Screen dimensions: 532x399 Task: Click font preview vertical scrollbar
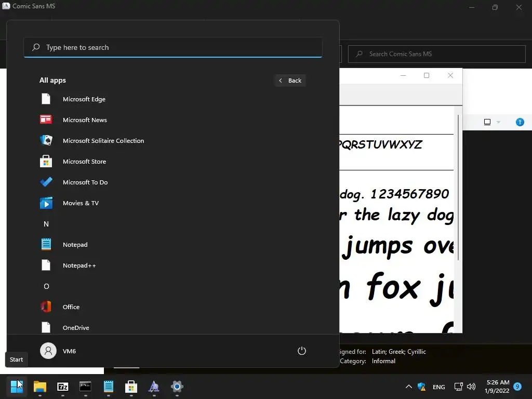(458, 187)
